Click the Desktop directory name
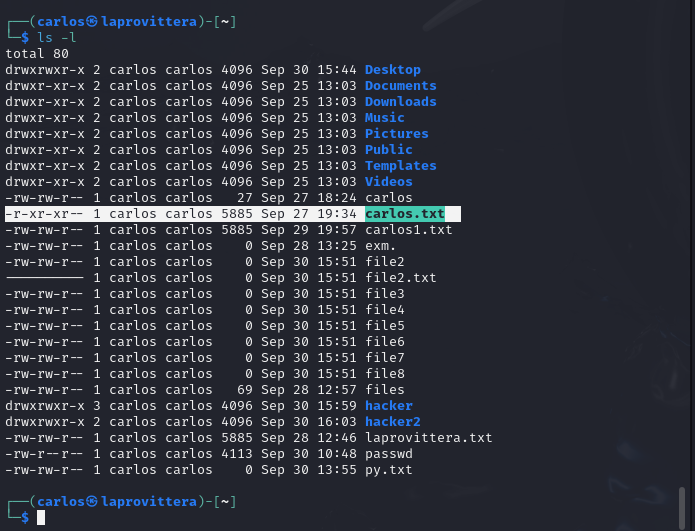The image size is (695, 531). tap(393, 70)
